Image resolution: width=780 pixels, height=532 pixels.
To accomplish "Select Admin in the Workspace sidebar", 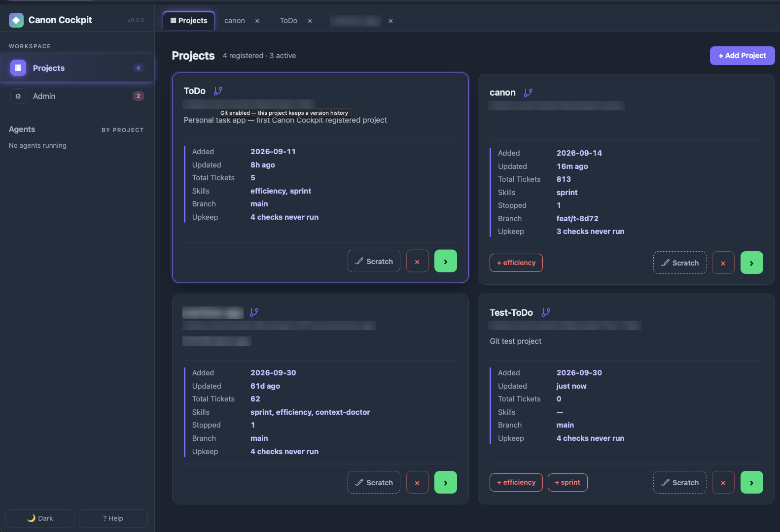I will coord(77,96).
